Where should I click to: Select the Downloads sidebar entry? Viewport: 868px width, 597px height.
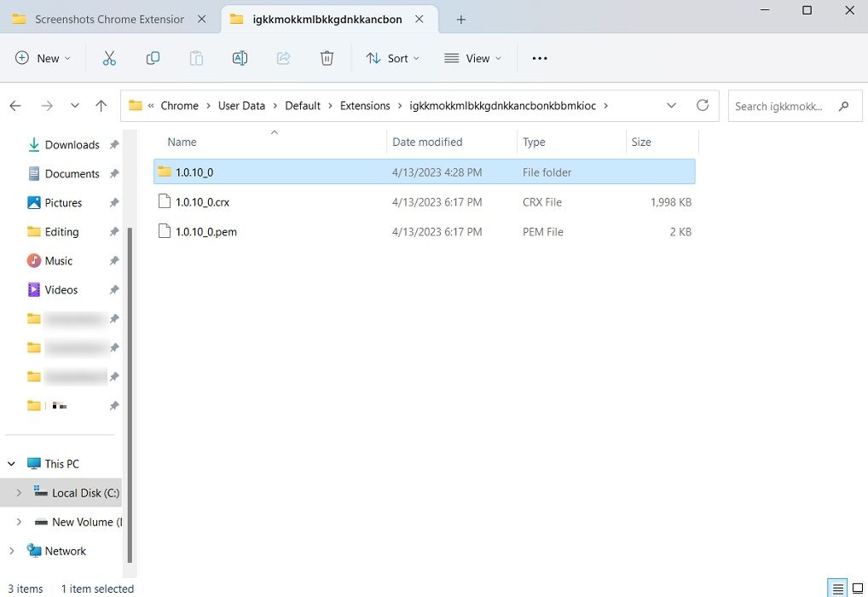tap(72, 145)
